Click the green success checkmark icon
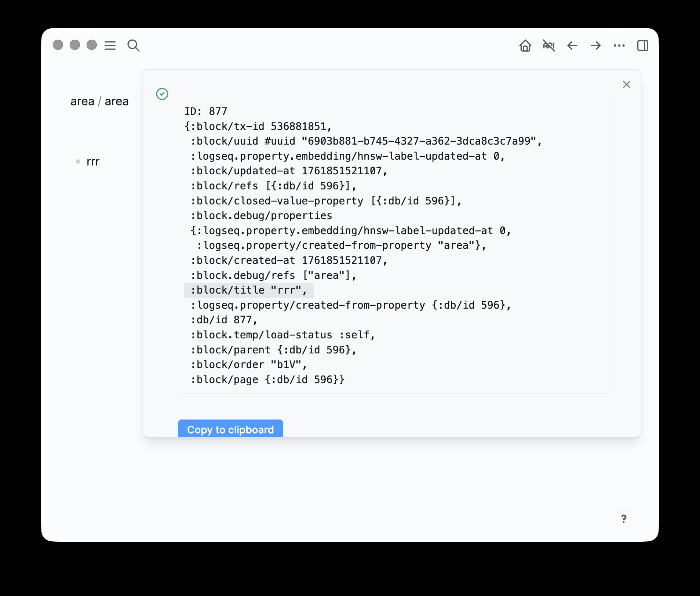The height and width of the screenshot is (596, 700). 162,94
